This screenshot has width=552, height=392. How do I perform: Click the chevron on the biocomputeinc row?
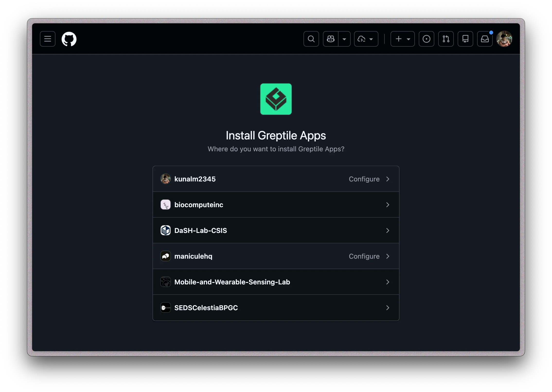[388, 205]
